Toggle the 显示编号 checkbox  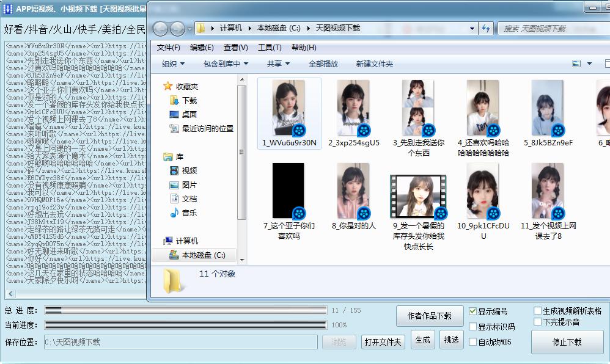[x=472, y=311]
